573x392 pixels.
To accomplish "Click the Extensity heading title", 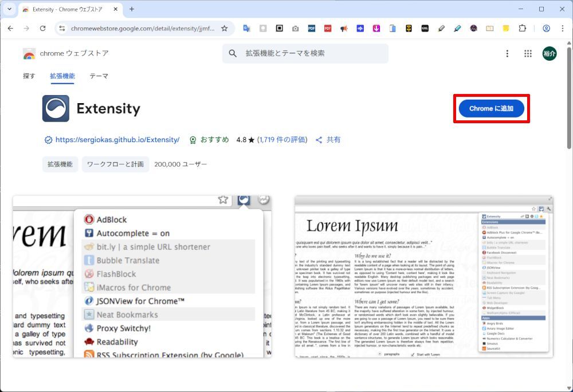I will click(108, 108).
